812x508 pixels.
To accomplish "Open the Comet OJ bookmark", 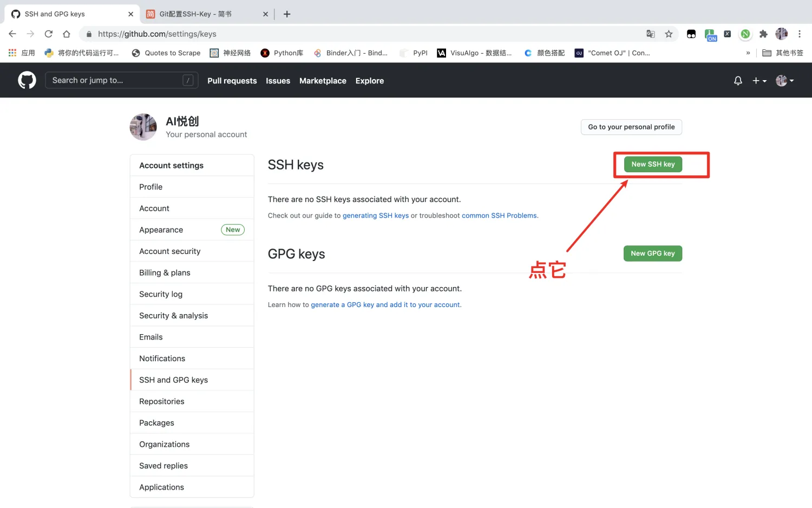I will 612,53.
